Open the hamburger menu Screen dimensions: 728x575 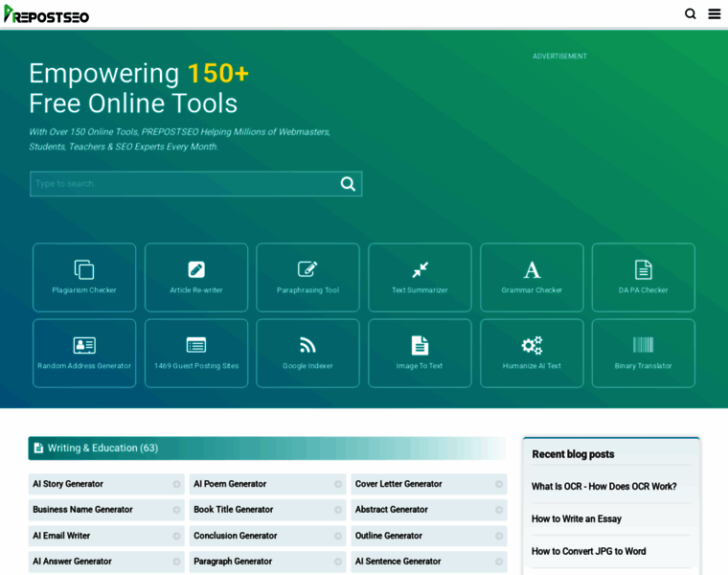(714, 14)
